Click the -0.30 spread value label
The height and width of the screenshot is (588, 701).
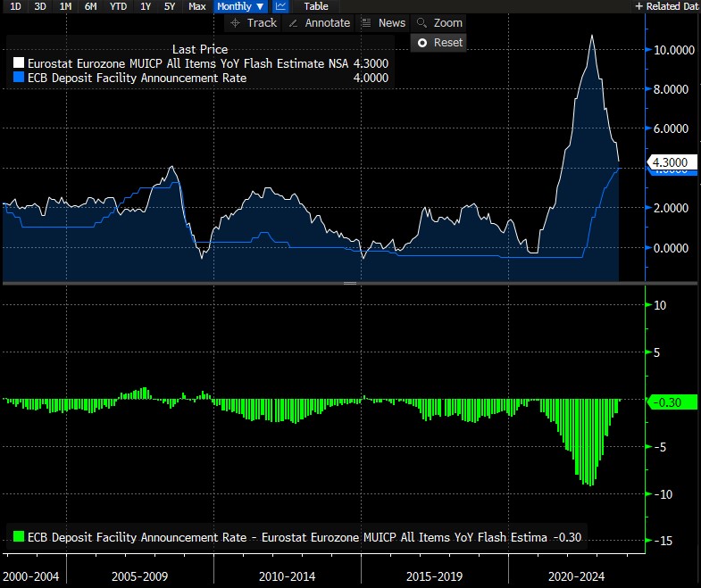coord(669,402)
